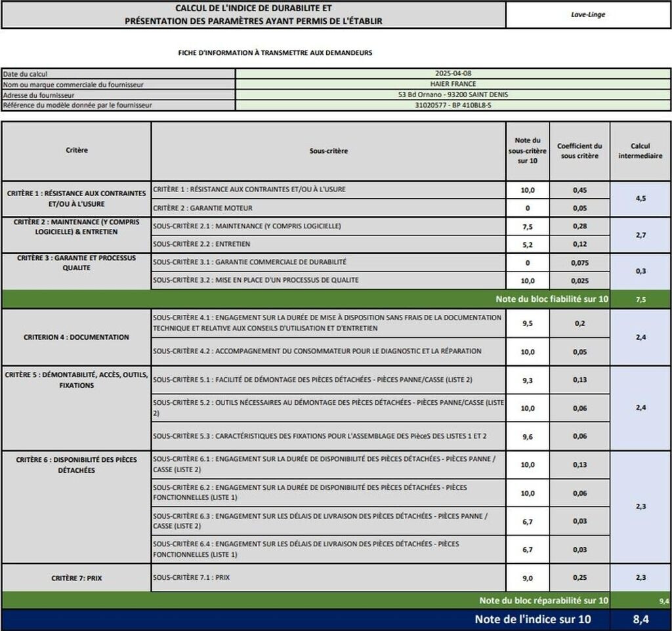This screenshot has width=672, height=631.
Task: Select the Calcul intermédiaire column header
Action: [640, 151]
